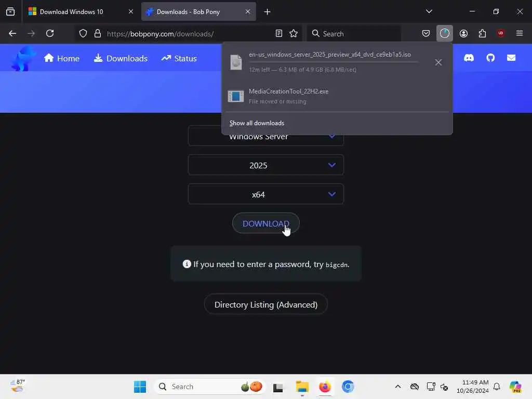Click Bob Pony site logo
This screenshot has width=532, height=399.
pos(23,59)
